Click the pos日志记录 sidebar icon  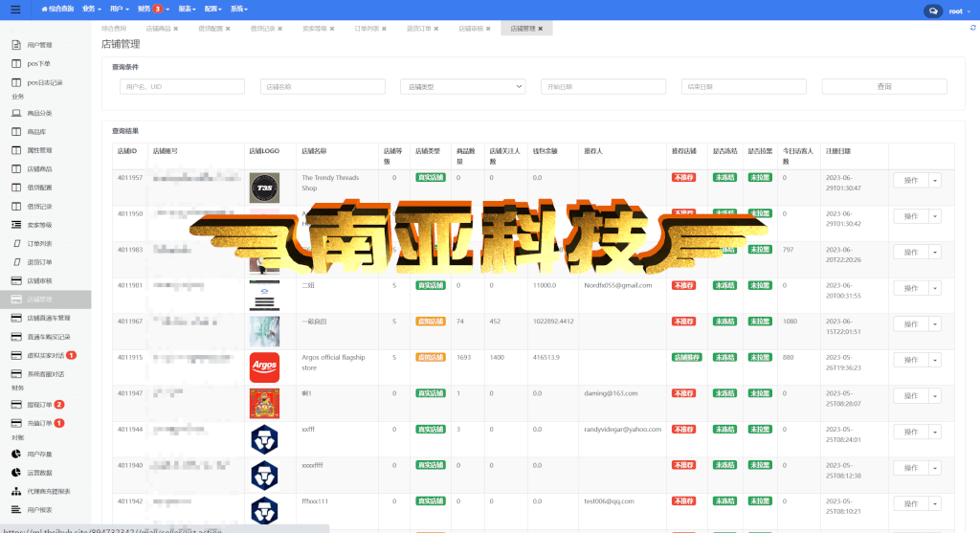pos(16,82)
